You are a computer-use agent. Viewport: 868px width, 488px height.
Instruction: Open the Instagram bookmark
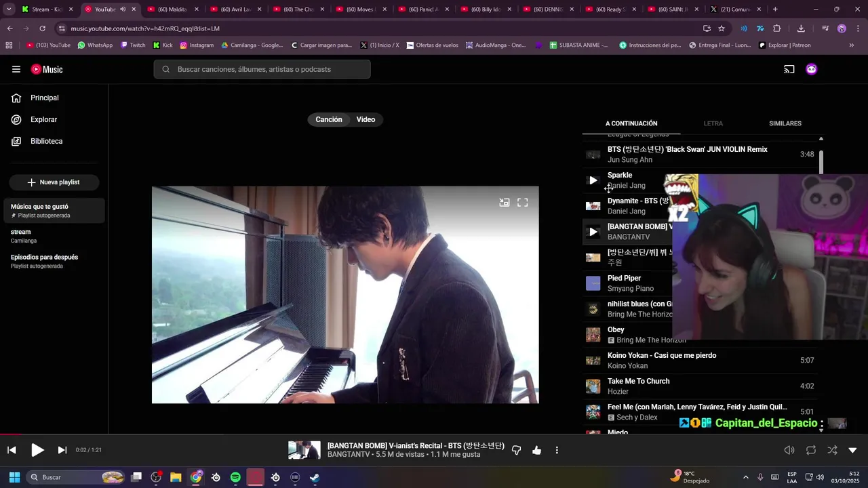197,45
